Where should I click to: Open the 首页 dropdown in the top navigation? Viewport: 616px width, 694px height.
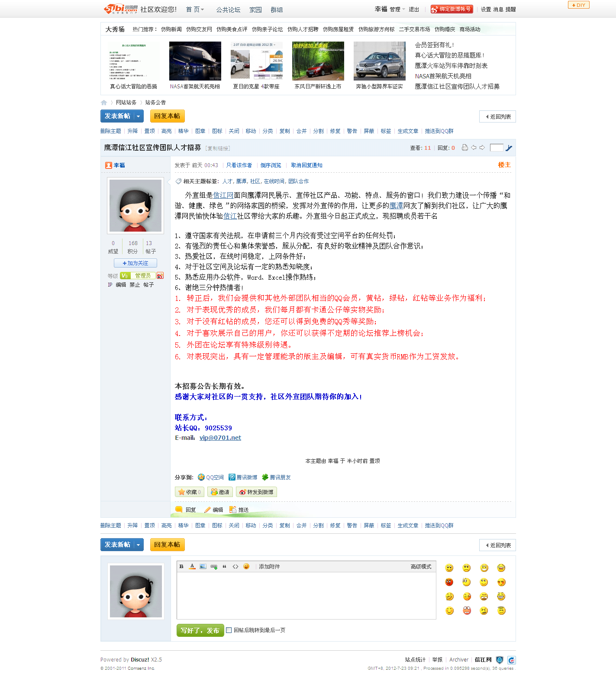point(195,10)
